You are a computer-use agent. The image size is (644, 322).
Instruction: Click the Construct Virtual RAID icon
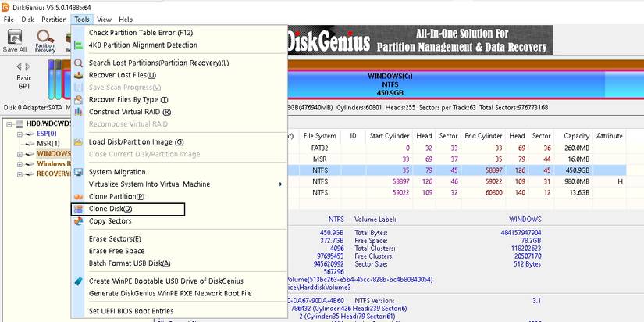pos(78,112)
